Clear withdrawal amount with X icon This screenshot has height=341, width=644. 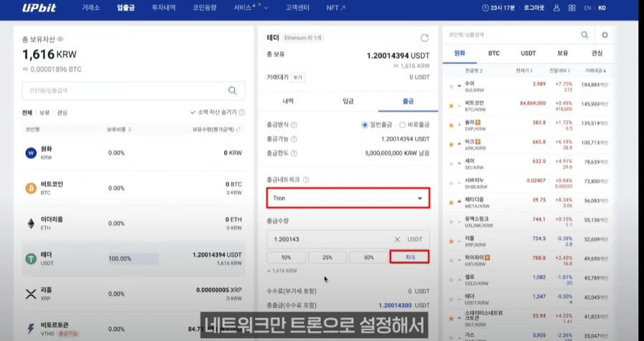(x=397, y=239)
